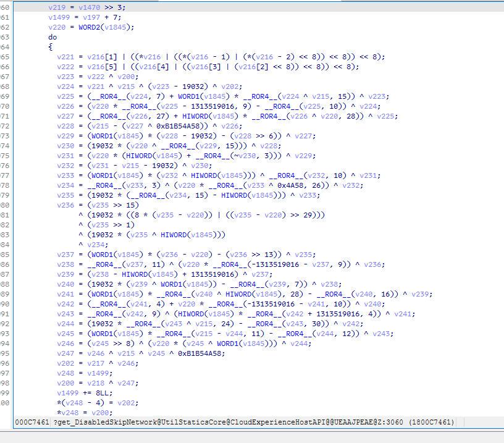Select the line starting 'v238 = __ROR4__(v237, 11)'

[221, 264]
